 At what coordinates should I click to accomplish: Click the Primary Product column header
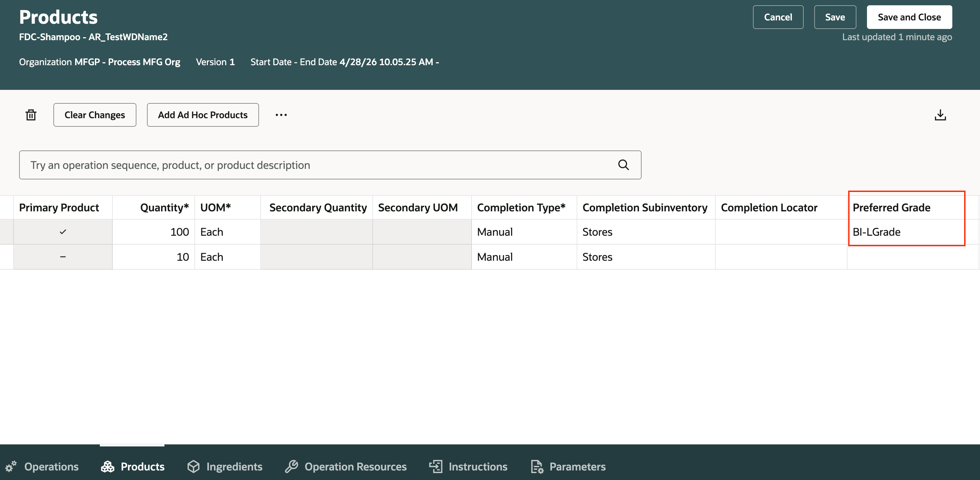tap(63, 207)
